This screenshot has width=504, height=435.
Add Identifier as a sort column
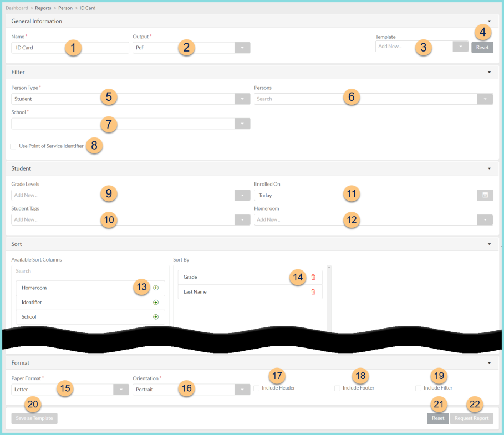(x=156, y=302)
